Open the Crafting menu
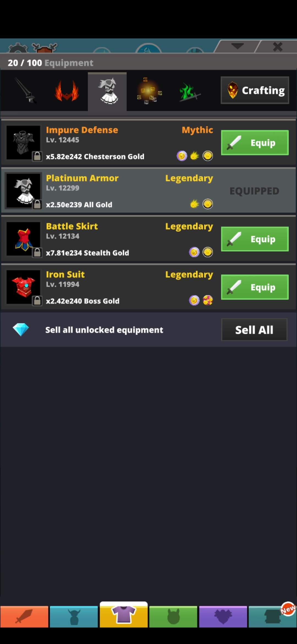The height and width of the screenshot is (644, 297). pyautogui.click(x=255, y=90)
